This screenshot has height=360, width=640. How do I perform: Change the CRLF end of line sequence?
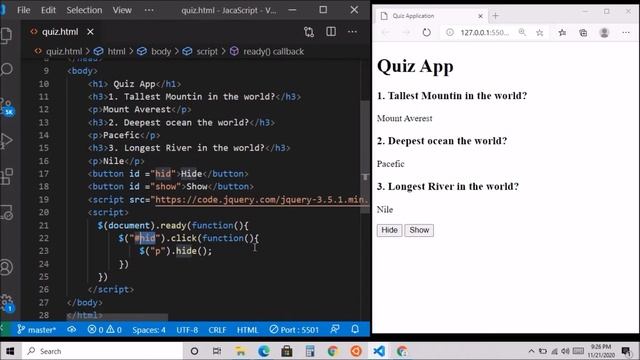point(217,330)
